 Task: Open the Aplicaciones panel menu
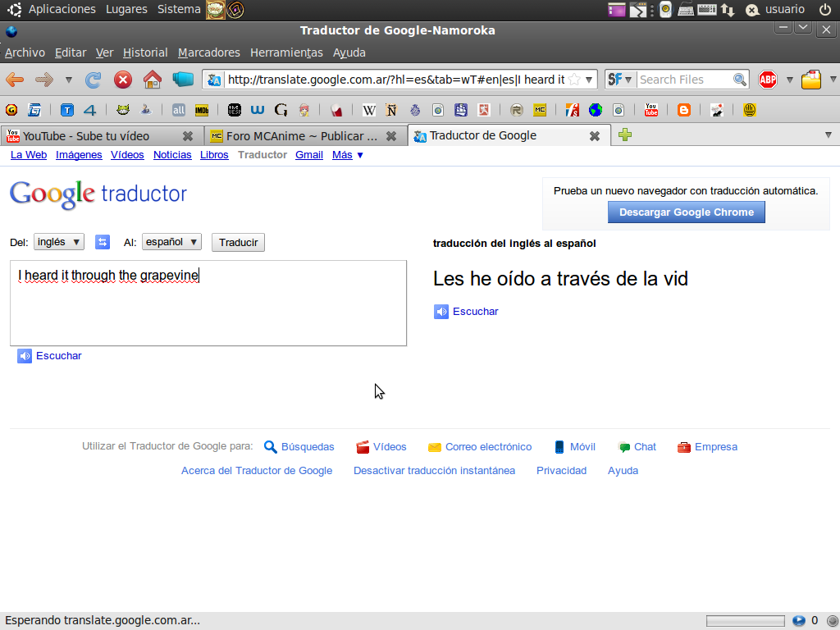click(x=62, y=10)
